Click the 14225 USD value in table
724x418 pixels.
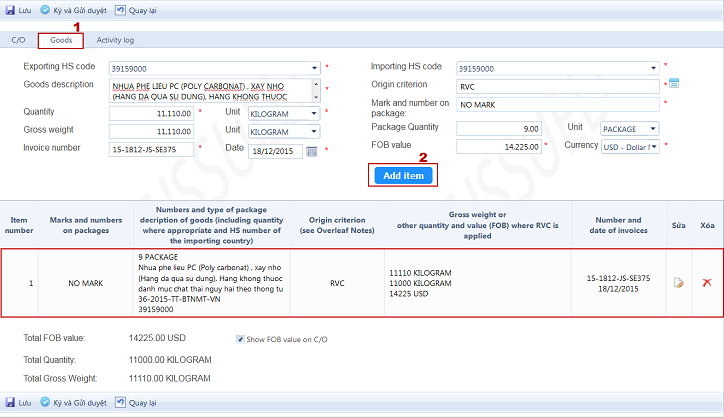click(409, 294)
